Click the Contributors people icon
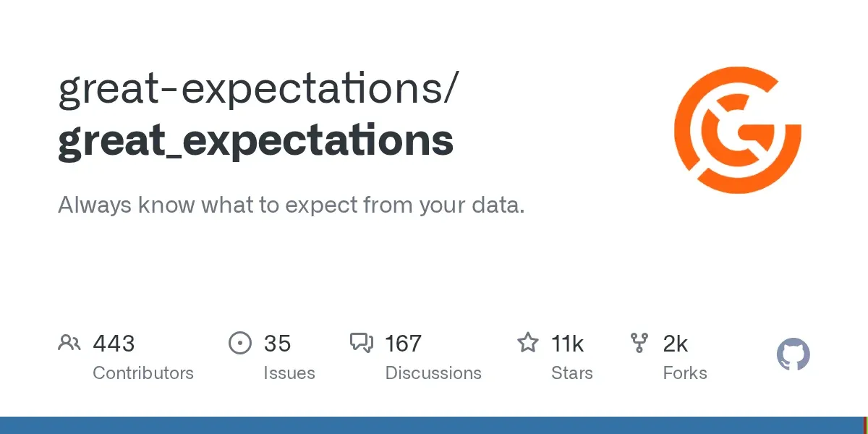The height and width of the screenshot is (434, 868). pos(69,343)
